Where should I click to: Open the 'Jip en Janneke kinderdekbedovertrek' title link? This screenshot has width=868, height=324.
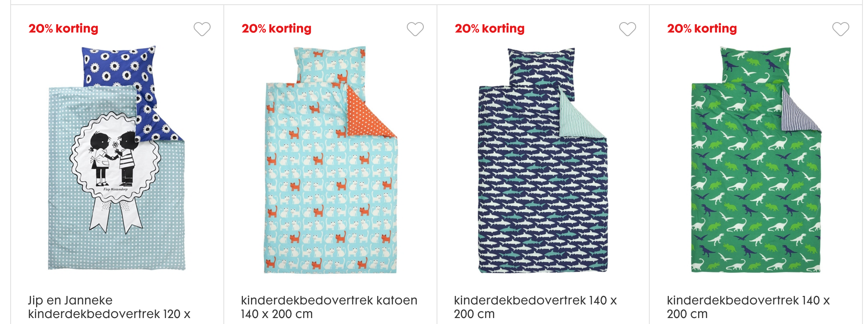(109, 307)
